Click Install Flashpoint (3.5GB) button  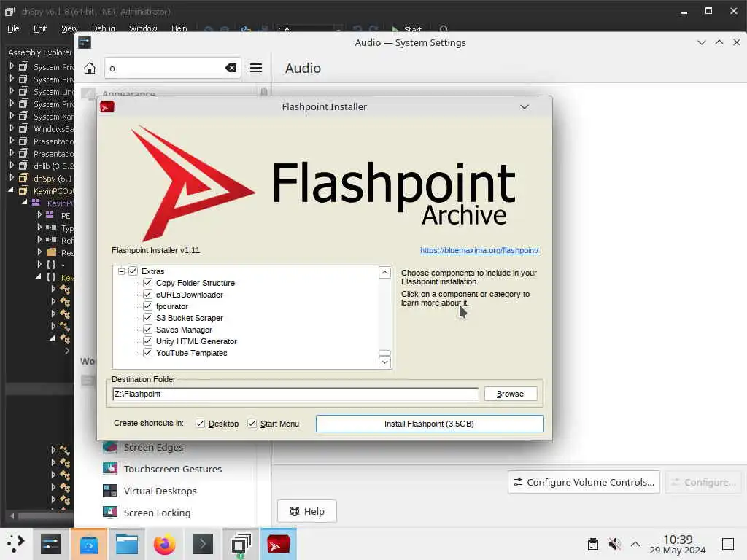[429, 424]
